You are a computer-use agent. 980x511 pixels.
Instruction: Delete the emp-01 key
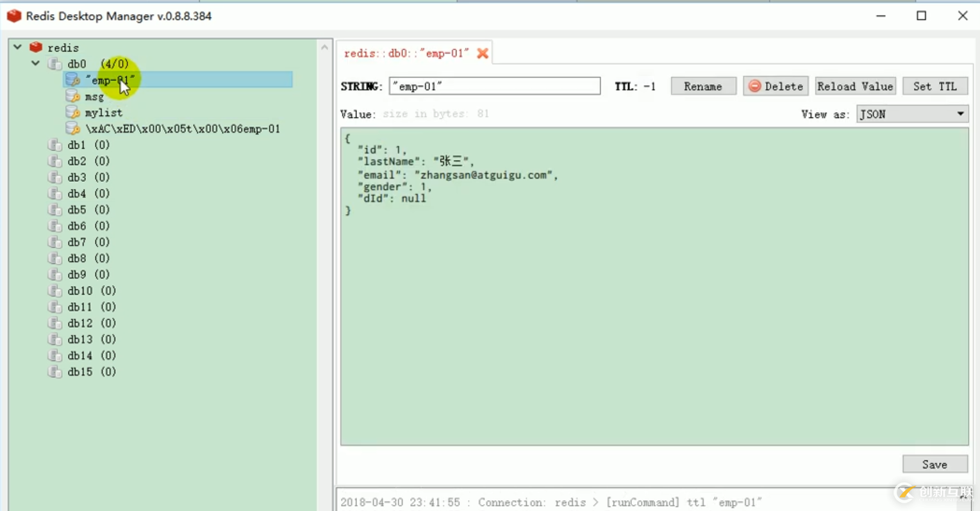coord(776,86)
